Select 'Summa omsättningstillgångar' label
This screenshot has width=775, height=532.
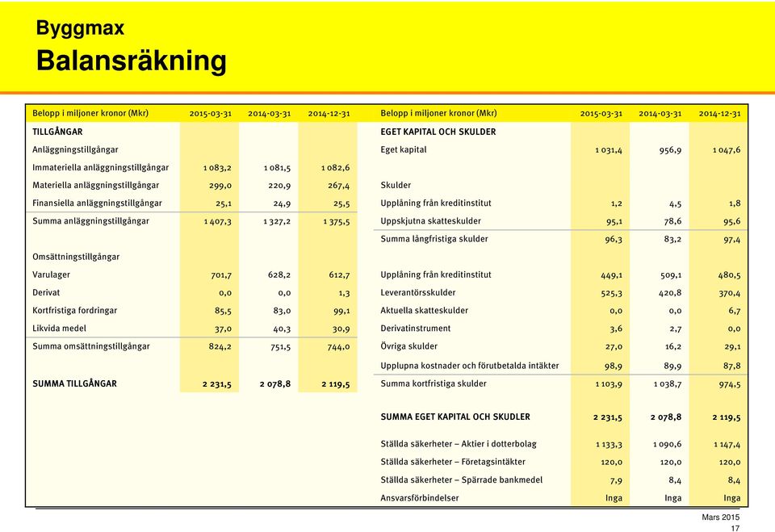tap(91, 346)
